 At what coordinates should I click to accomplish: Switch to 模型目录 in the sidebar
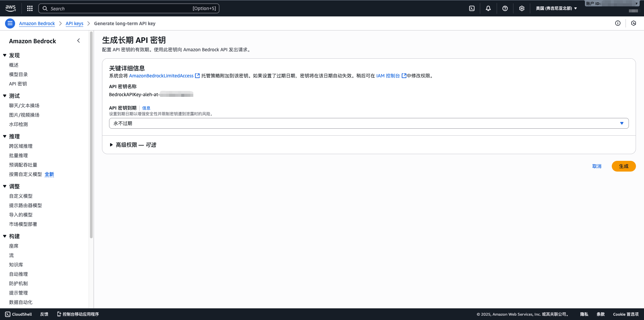coord(18,74)
